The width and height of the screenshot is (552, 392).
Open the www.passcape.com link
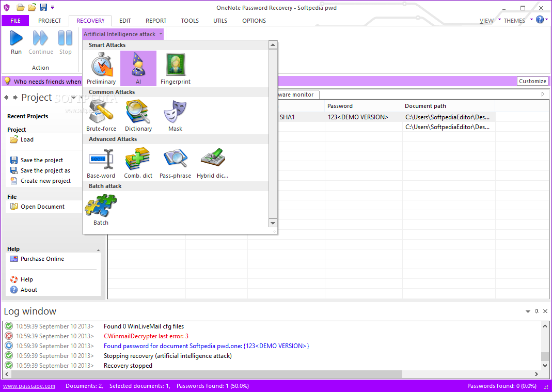pyautogui.click(x=29, y=386)
